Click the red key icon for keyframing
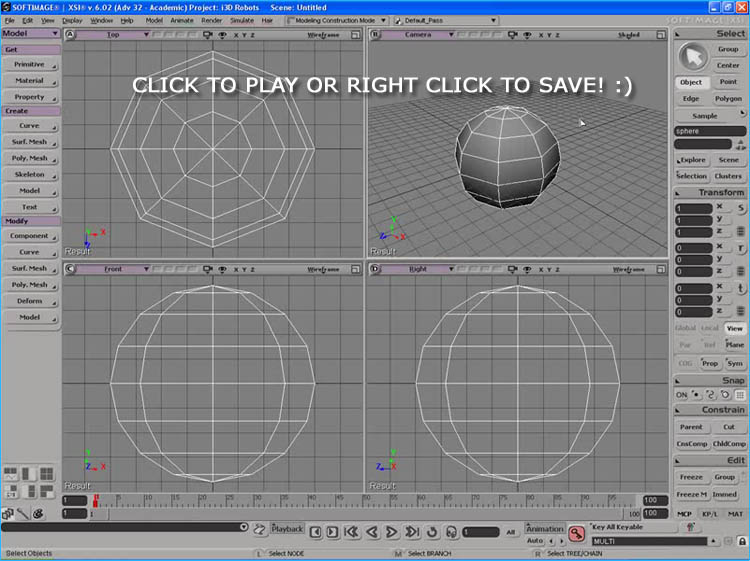This screenshot has height=561, width=750. click(x=577, y=533)
